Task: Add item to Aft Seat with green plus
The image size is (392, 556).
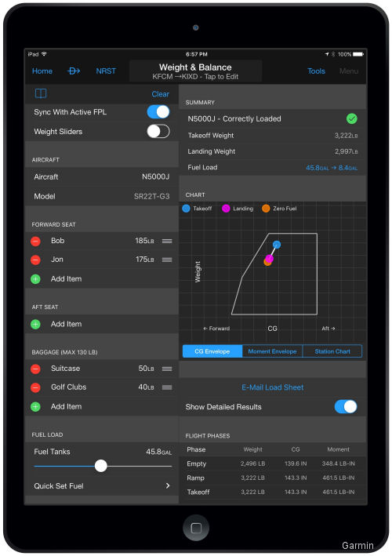Action: coord(35,324)
